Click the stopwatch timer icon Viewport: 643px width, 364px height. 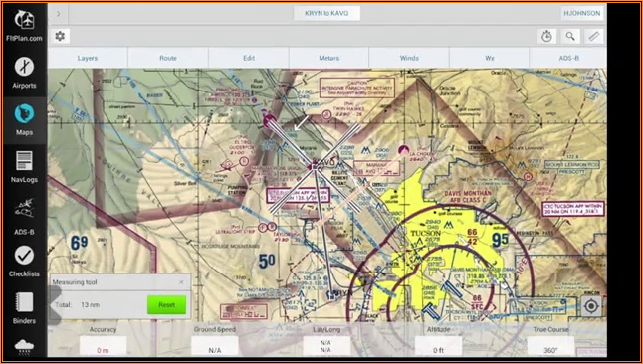[547, 36]
